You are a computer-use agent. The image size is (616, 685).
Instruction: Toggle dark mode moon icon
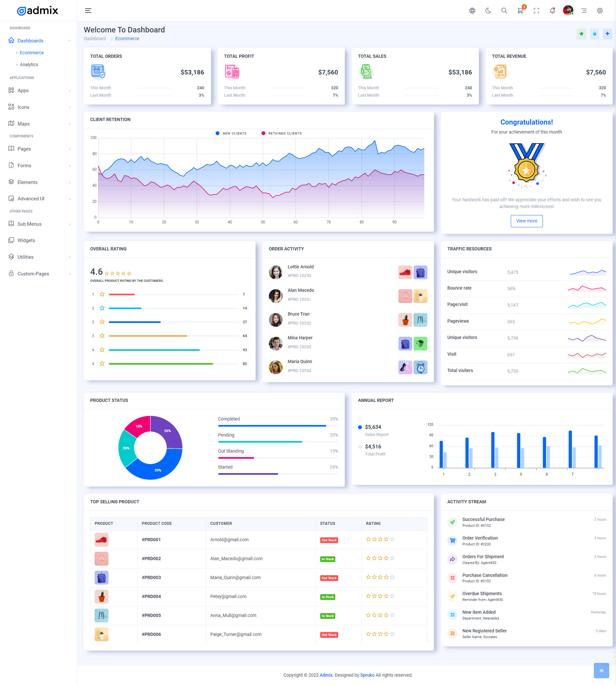pyautogui.click(x=488, y=11)
